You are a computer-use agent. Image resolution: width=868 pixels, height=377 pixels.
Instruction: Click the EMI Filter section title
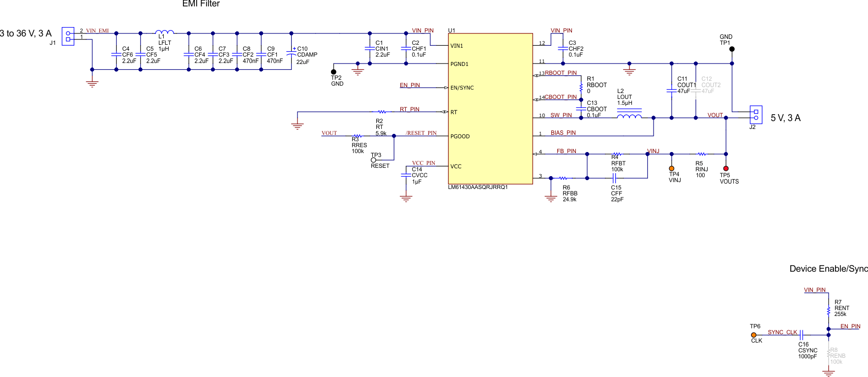tap(201, 4)
